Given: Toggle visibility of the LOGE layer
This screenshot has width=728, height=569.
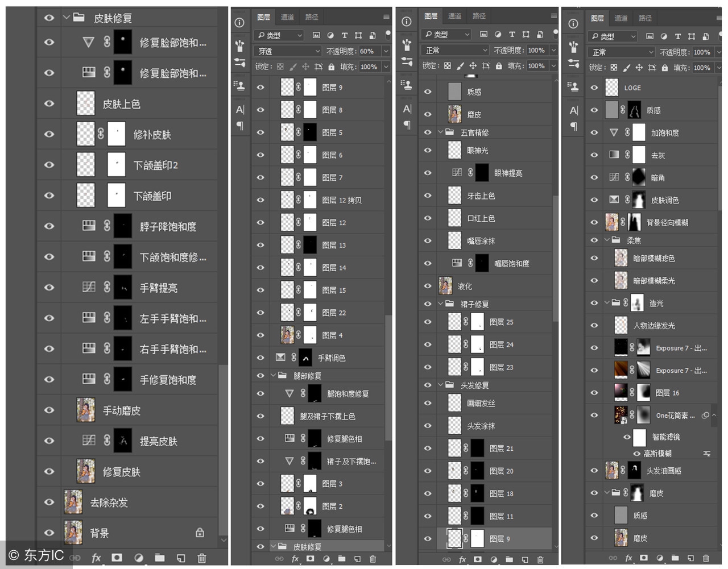Looking at the screenshot, I should click(x=594, y=87).
